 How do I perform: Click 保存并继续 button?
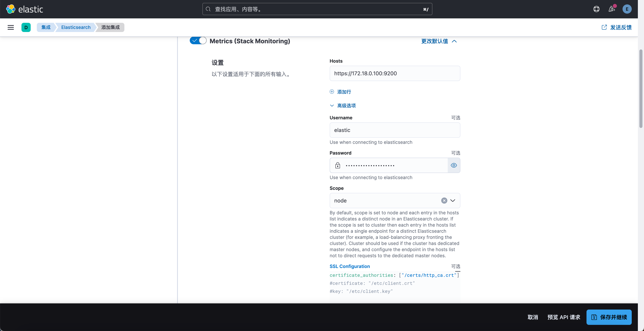tap(609, 317)
